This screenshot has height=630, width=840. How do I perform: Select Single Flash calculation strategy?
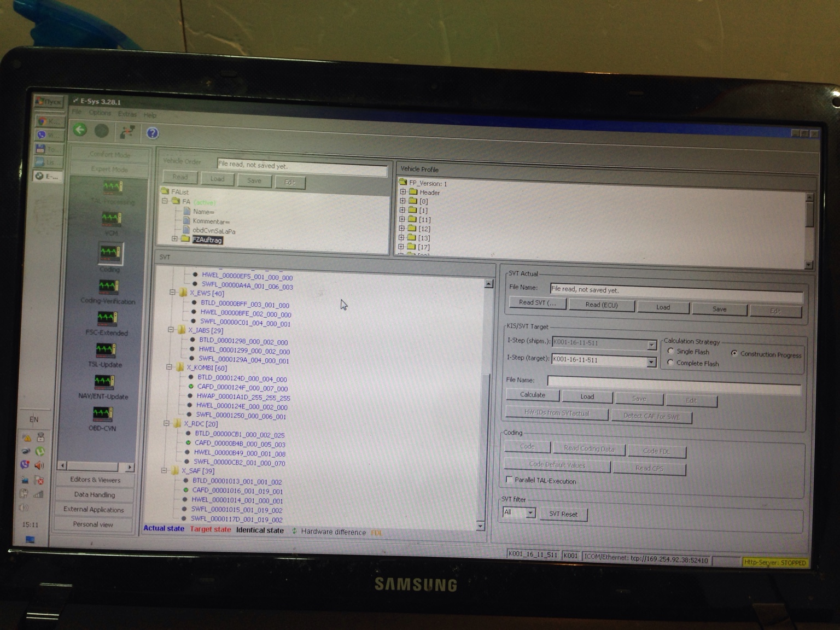click(x=671, y=351)
